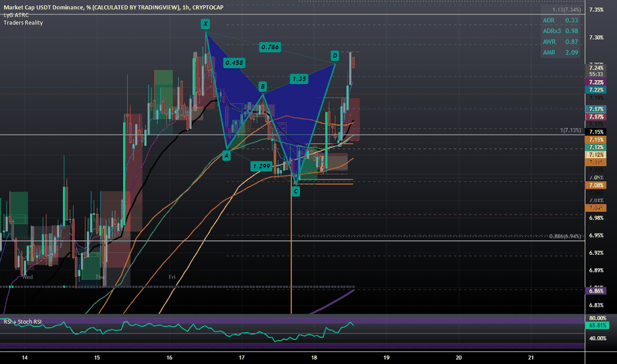Click the RSI 80.00% scale value

[x=597, y=318]
